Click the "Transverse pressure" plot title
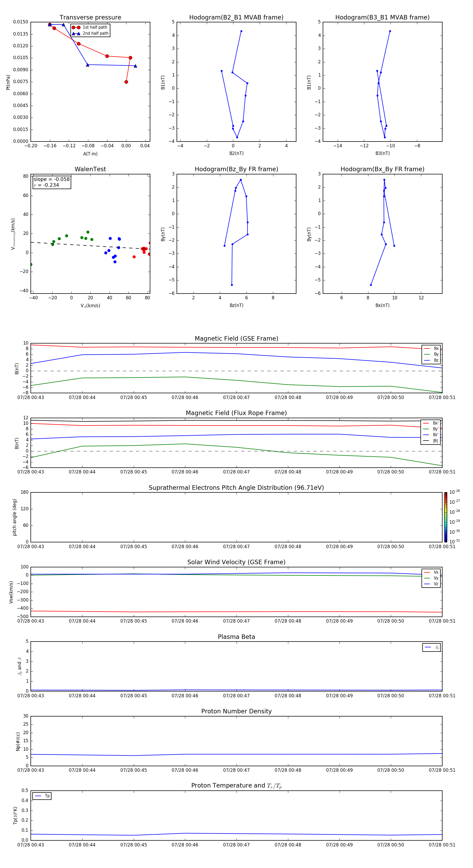This screenshot has width=473, height=868. pos(90,18)
